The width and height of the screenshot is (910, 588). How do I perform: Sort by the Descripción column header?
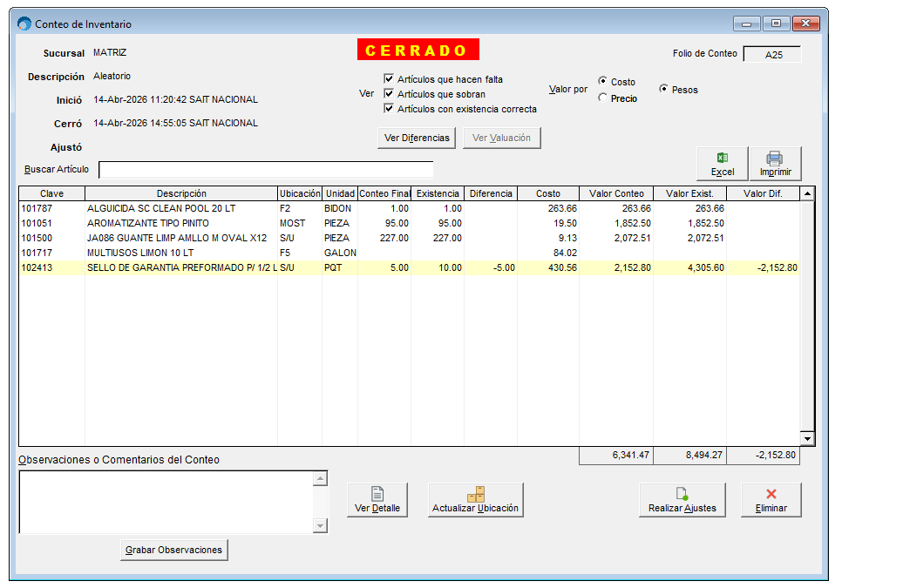[x=181, y=193]
